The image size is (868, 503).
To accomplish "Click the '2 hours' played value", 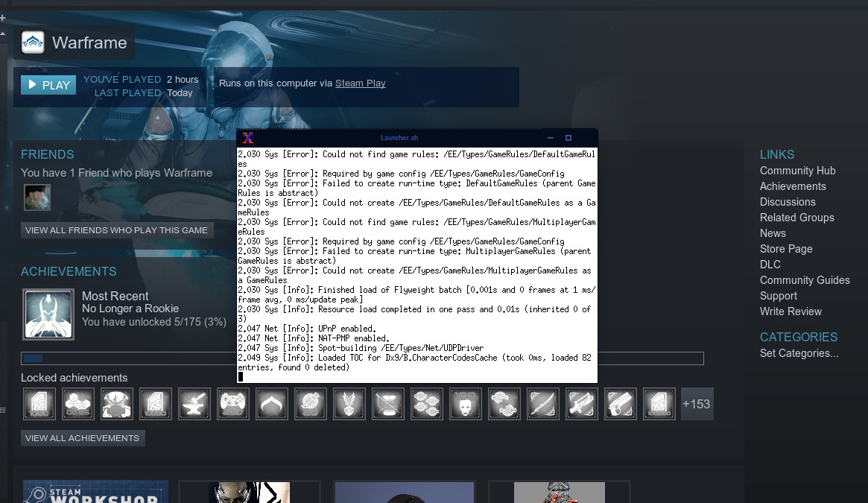I will (182, 79).
